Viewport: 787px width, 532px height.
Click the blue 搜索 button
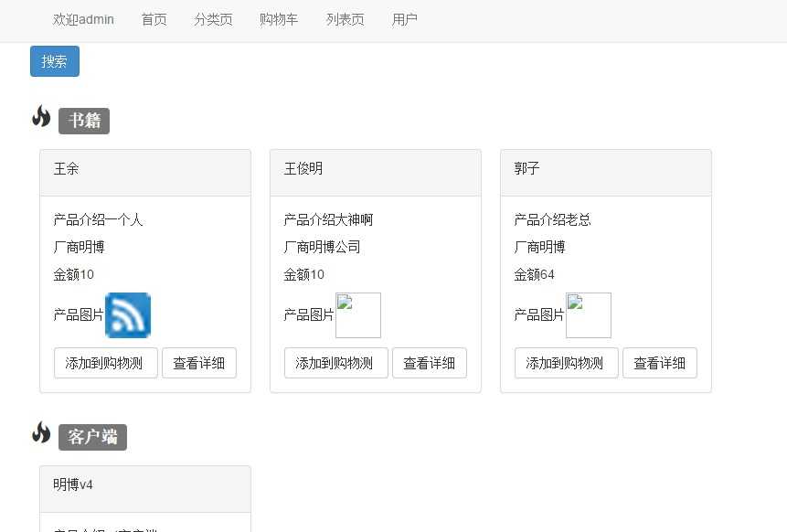pyautogui.click(x=55, y=61)
